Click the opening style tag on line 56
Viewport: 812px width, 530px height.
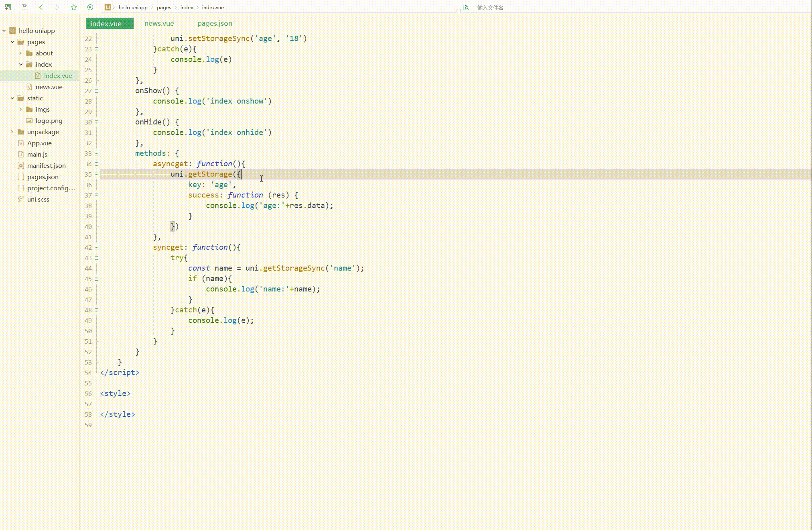[x=116, y=393]
